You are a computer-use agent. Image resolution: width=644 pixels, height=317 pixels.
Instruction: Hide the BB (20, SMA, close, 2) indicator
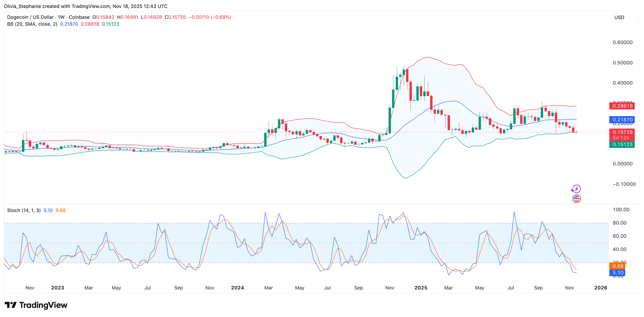point(32,24)
